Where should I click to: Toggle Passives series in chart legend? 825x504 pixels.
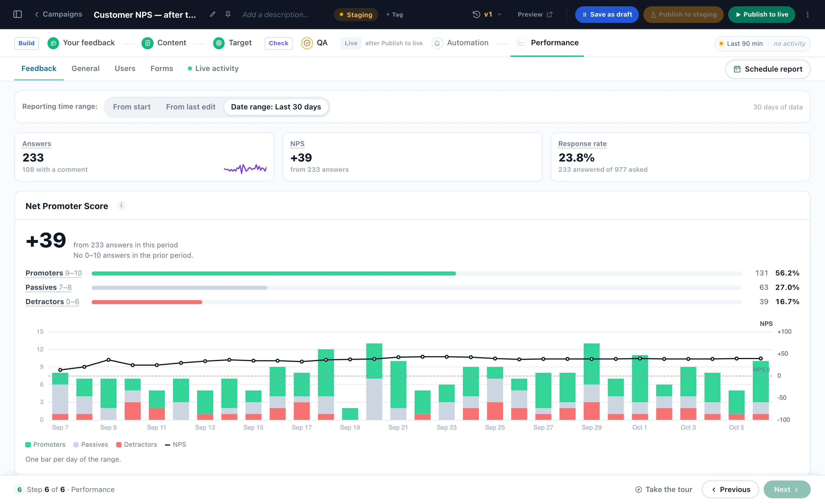(x=91, y=444)
